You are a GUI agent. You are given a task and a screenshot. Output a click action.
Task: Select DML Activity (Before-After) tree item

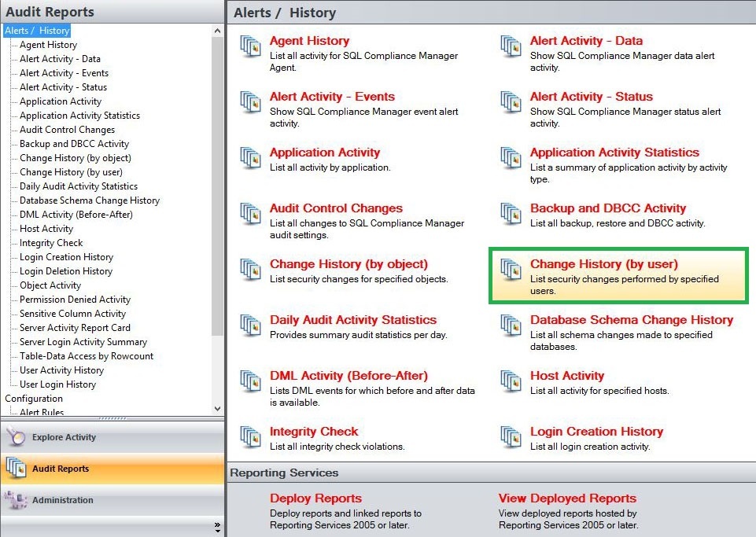[76, 215]
